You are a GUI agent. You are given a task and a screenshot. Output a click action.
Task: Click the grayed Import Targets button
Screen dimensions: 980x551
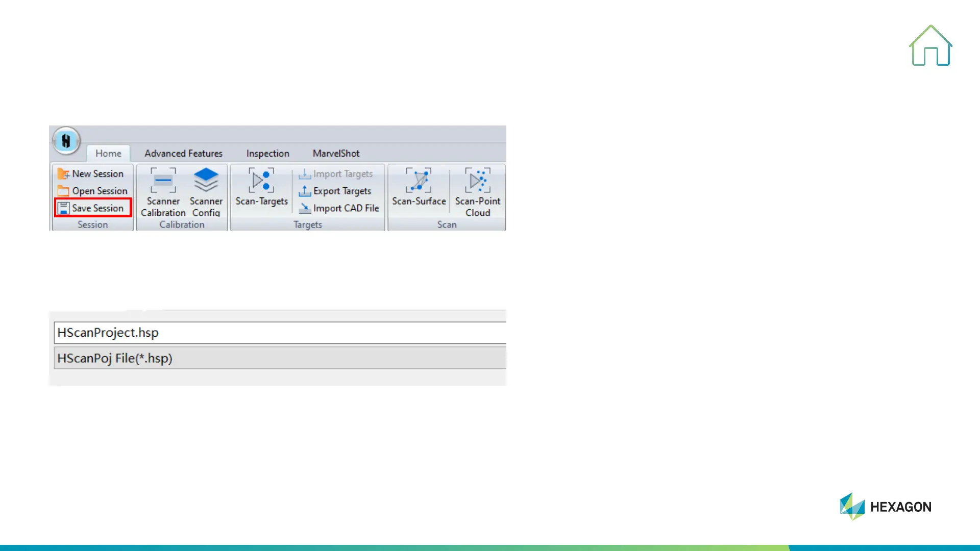(x=336, y=174)
